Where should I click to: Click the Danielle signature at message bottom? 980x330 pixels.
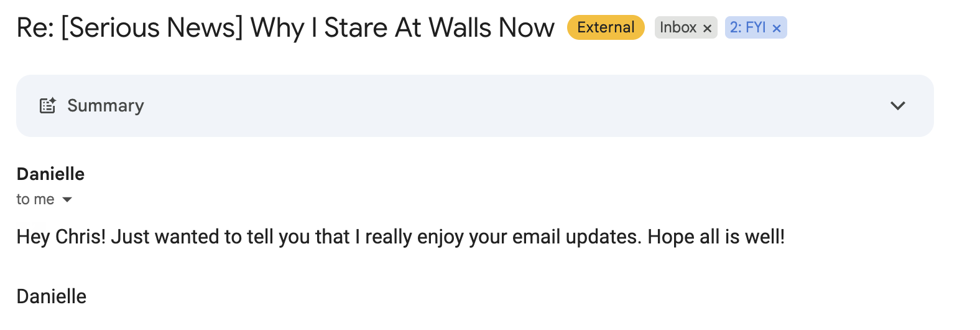point(52,296)
